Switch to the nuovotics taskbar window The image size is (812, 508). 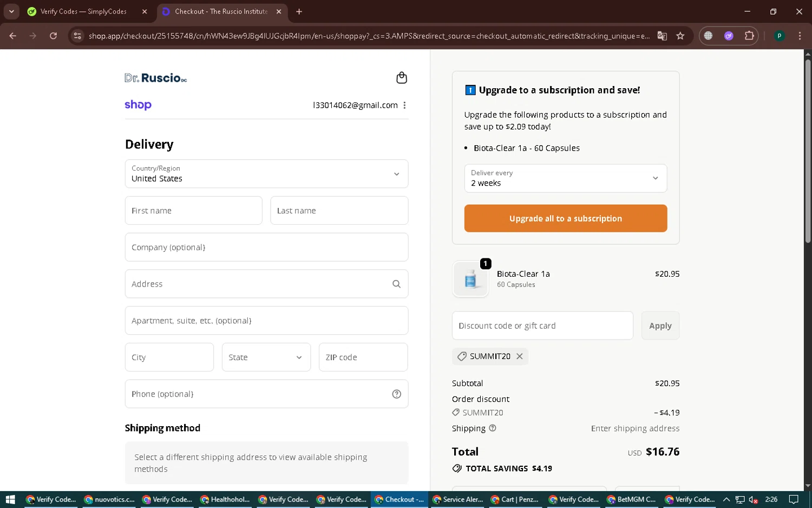pos(109,499)
